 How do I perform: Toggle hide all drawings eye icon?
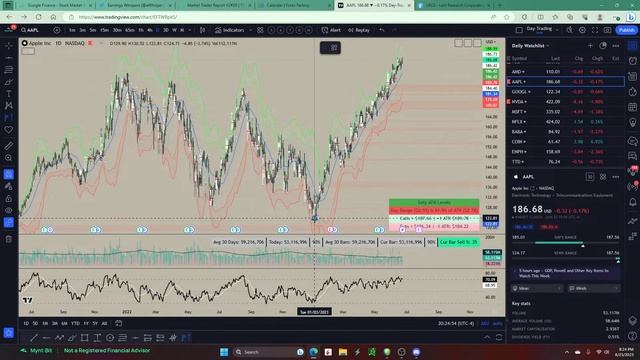pyautogui.click(x=9, y=211)
